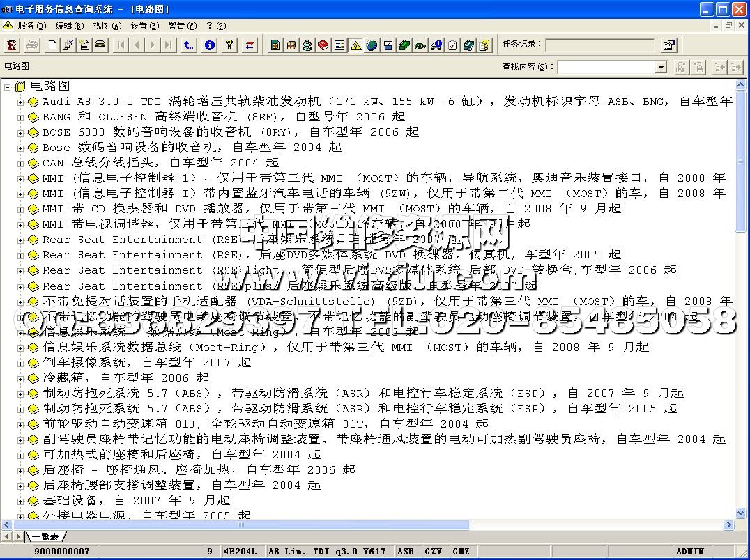The height and width of the screenshot is (560, 750).
Task: Click the teal stacked figure icon
Action: 307,45
